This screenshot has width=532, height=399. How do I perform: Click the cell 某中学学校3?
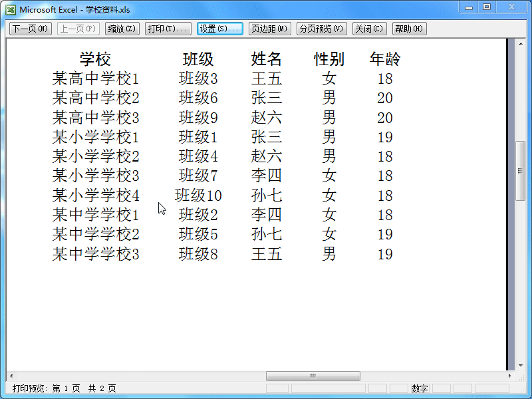(x=96, y=254)
